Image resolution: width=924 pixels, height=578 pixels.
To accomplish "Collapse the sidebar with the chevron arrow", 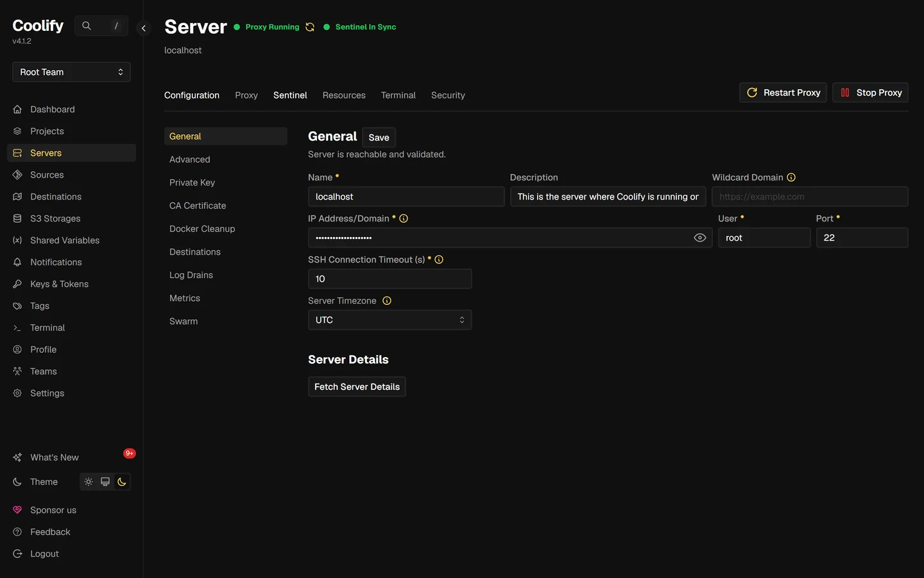I will (x=144, y=28).
